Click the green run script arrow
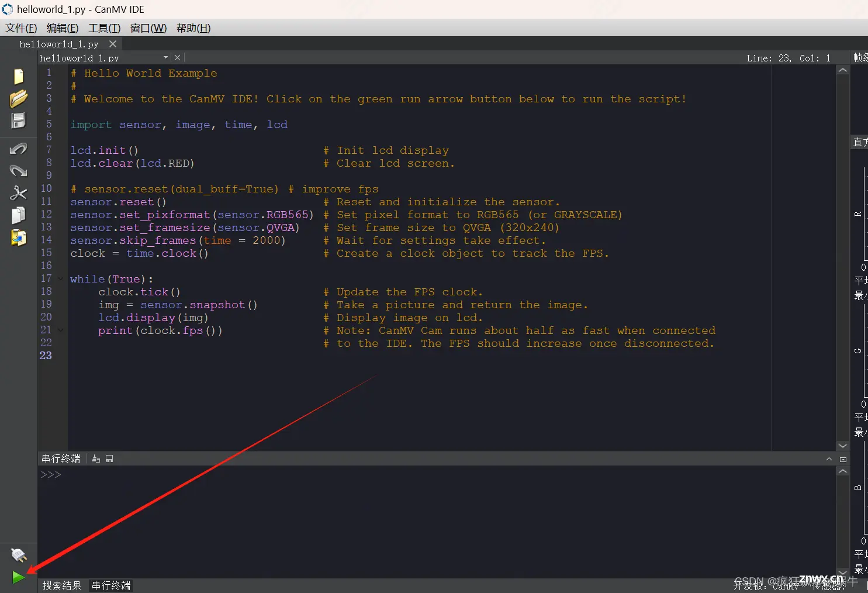The height and width of the screenshot is (593, 868). 18,578
